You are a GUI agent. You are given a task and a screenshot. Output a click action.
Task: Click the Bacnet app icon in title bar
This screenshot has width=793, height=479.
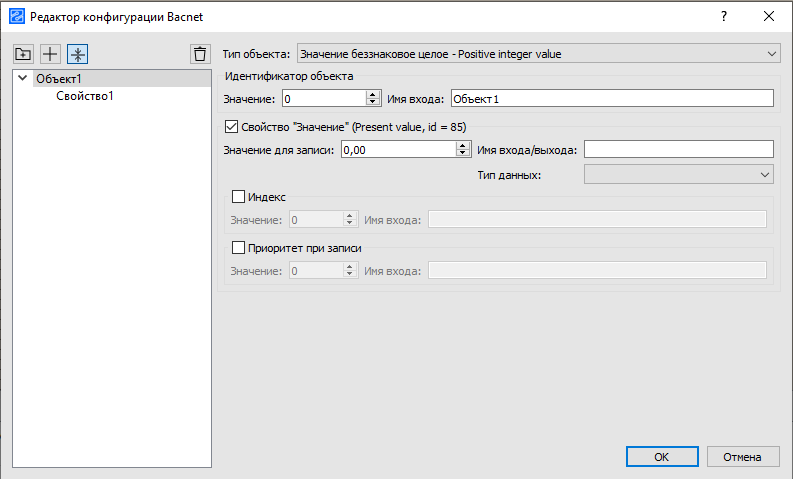click(17, 16)
